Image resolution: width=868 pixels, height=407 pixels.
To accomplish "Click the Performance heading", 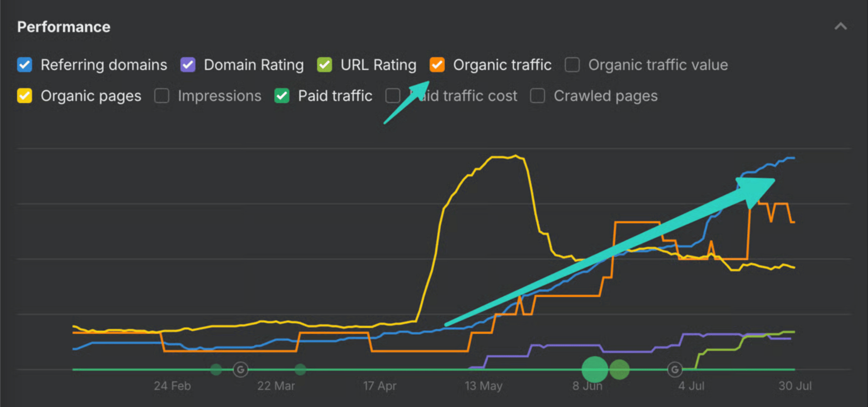I will [x=64, y=27].
